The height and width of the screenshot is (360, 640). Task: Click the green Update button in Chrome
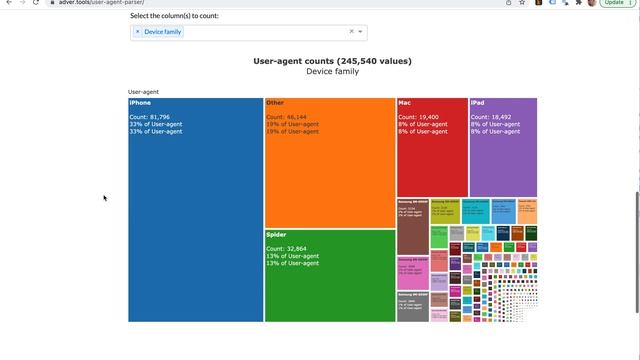pos(618,2)
